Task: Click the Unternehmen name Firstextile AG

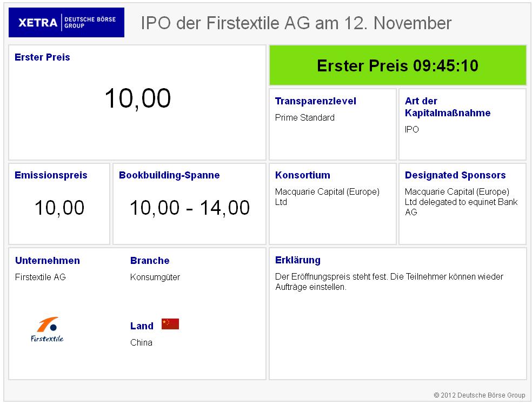Action: coord(40,277)
